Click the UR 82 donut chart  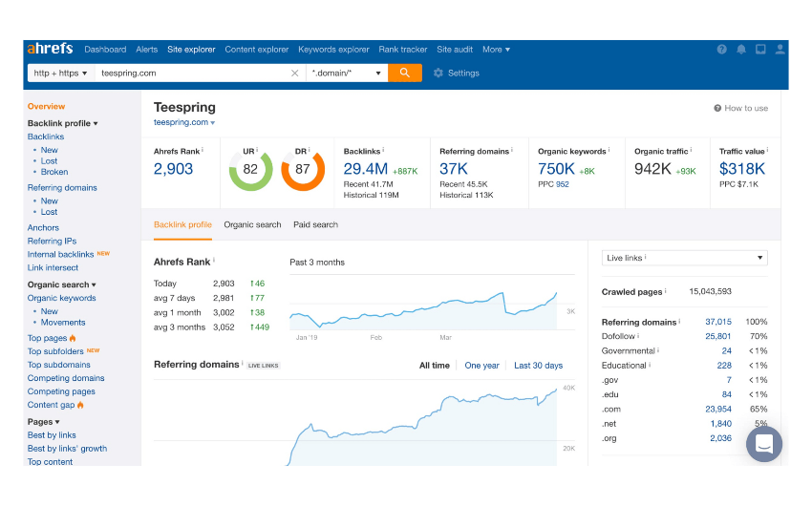click(x=250, y=170)
